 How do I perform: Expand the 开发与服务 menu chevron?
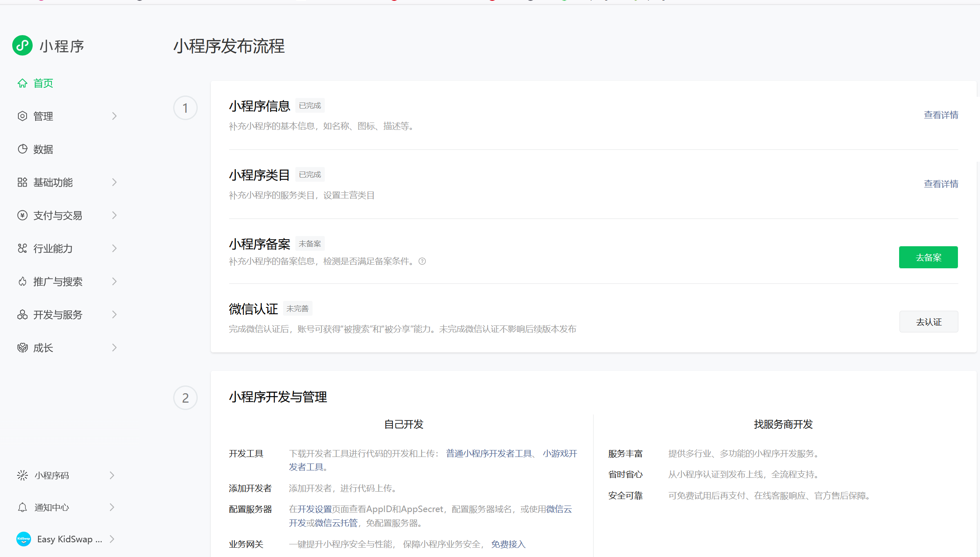[x=114, y=314]
